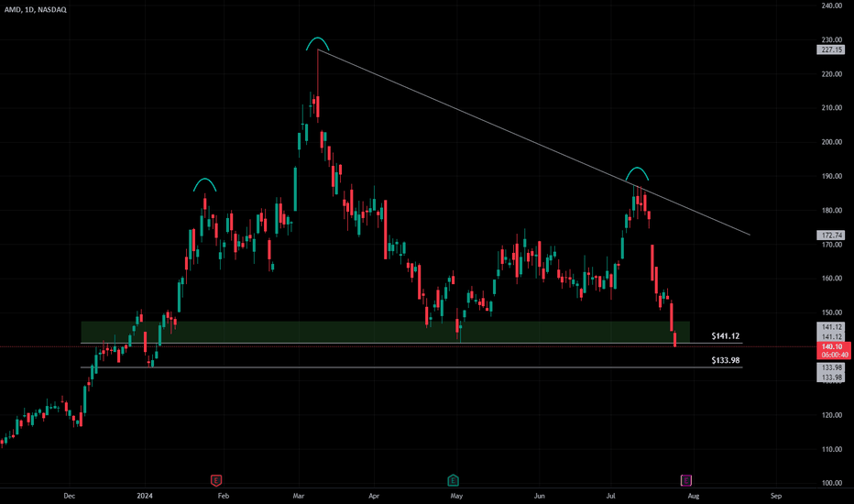Click the Aug label on time axis
This screenshot has height=504, width=854.
694,496
